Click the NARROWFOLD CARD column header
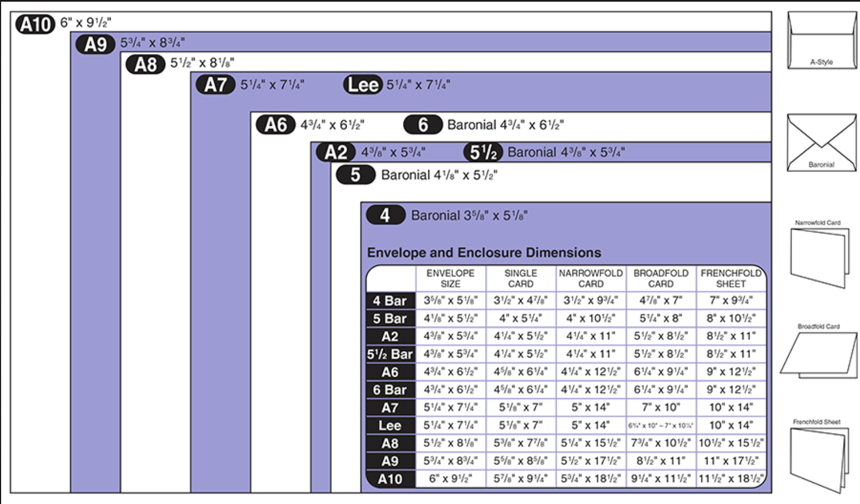This screenshot has width=860, height=504. 591,278
